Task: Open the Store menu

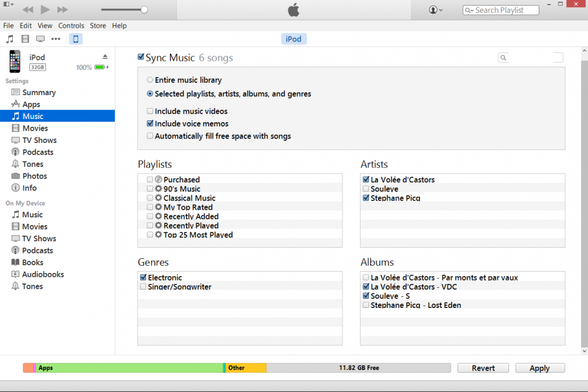Action: 98,26
